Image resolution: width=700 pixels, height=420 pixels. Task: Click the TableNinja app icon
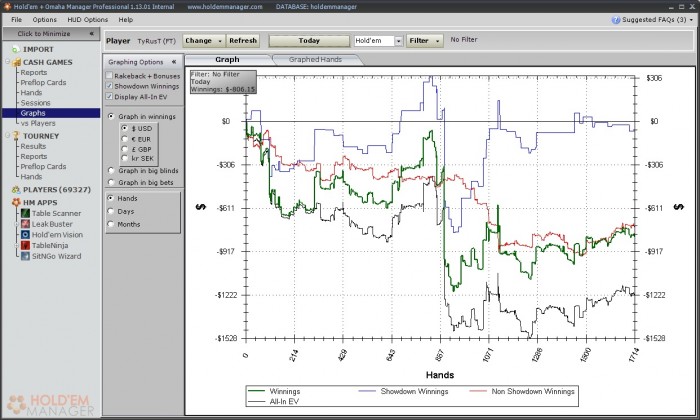[x=23, y=245]
